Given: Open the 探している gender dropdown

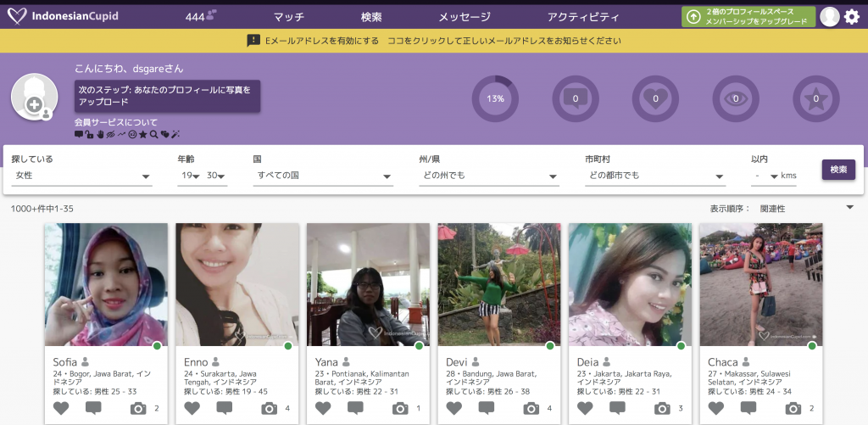Looking at the screenshot, I should click(x=81, y=176).
